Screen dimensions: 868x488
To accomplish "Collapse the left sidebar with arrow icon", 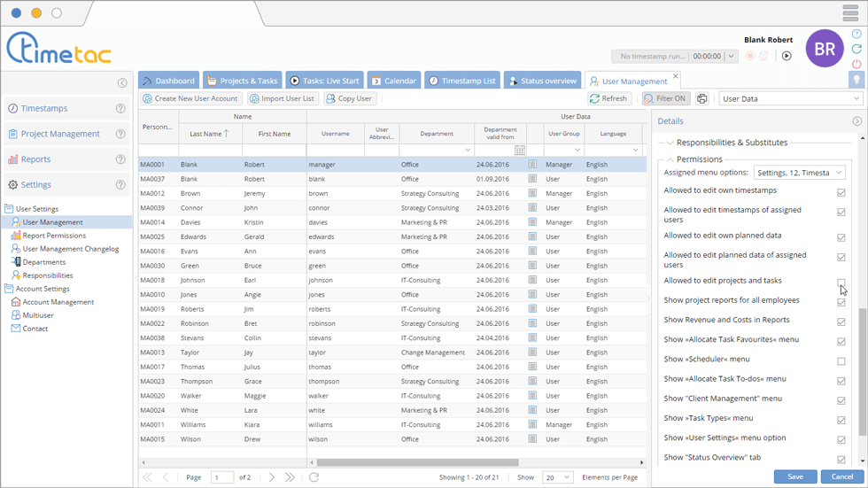I will (x=122, y=83).
